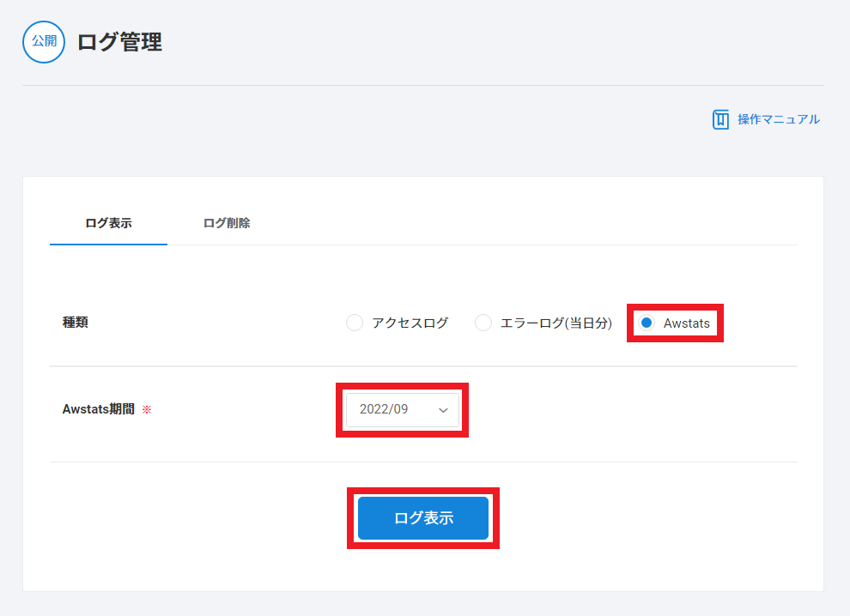Click the Awstats option label text
The height and width of the screenshot is (616, 850).
[x=686, y=323]
